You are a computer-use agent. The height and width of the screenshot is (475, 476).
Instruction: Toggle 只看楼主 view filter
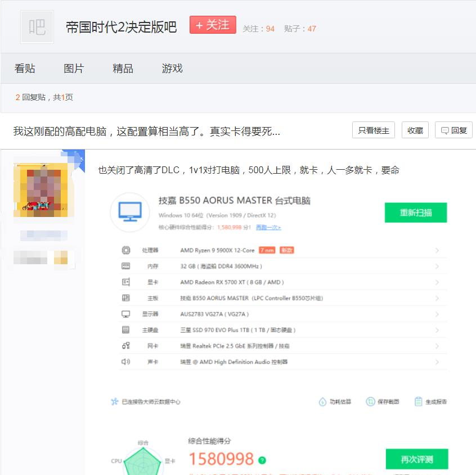click(x=374, y=130)
